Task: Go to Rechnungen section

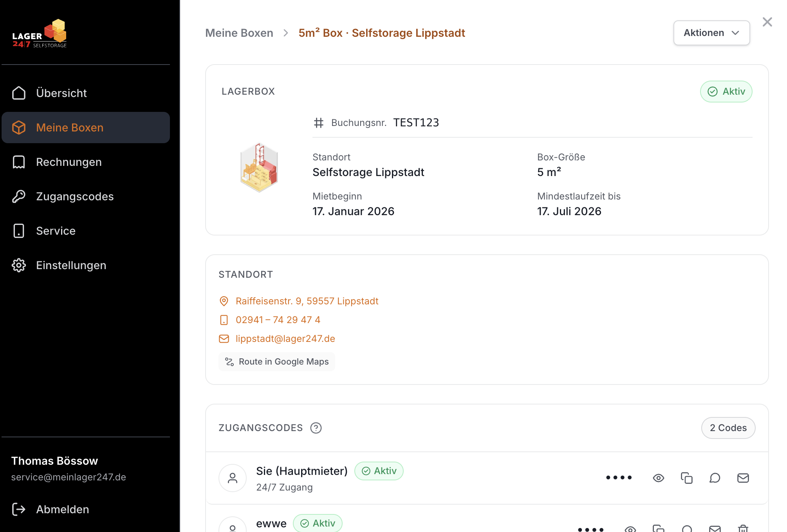Action: (69, 162)
